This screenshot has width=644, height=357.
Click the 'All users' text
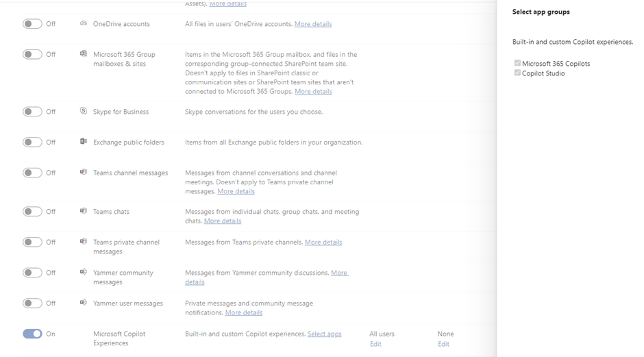point(382,334)
